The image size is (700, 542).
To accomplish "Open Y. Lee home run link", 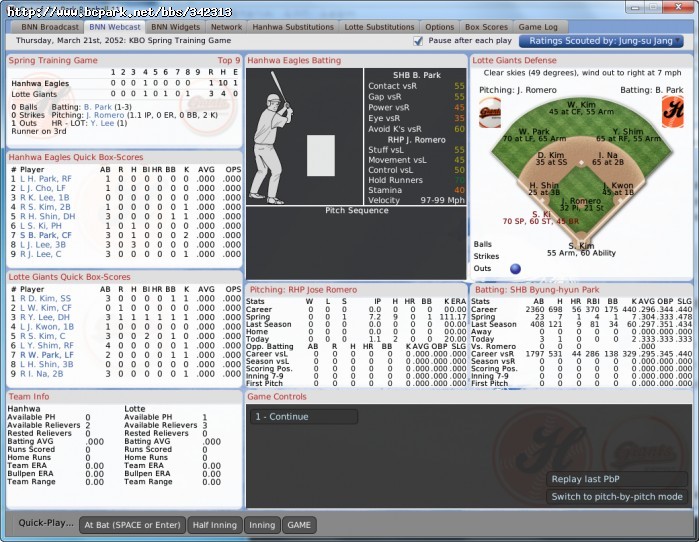I will tap(102, 123).
